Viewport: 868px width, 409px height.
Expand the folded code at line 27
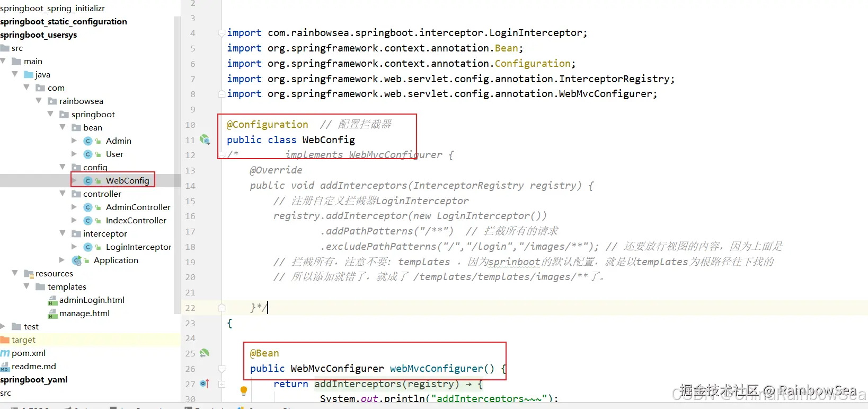click(x=222, y=384)
